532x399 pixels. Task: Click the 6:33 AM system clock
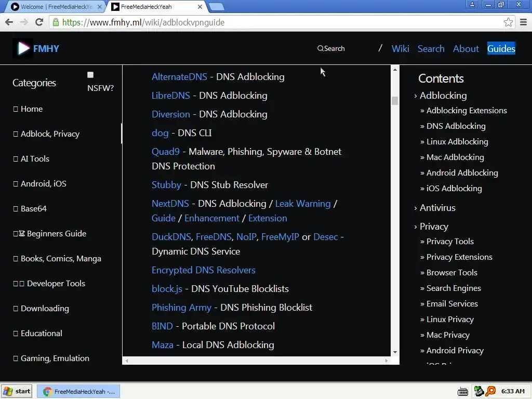[513, 391]
